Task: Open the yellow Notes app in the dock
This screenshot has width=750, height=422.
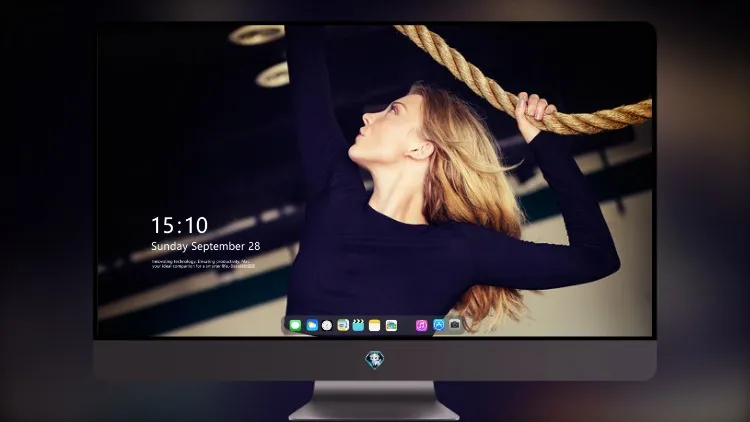Action: 375,325
